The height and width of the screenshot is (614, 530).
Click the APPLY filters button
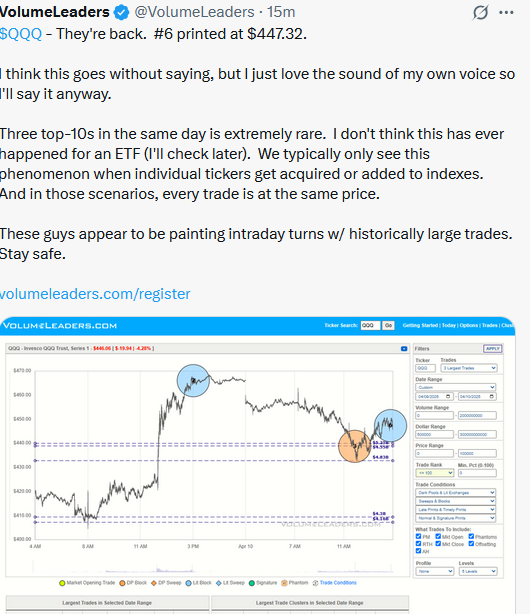pyautogui.click(x=492, y=349)
